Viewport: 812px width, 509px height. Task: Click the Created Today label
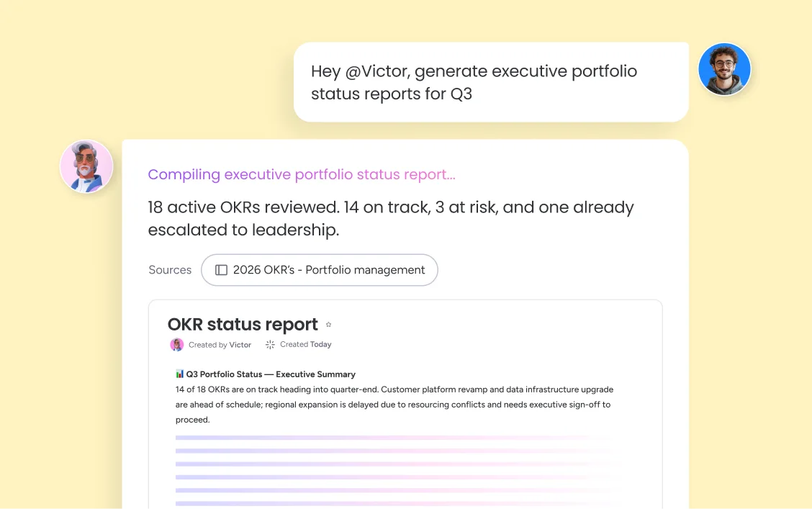pyautogui.click(x=305, y=344)
